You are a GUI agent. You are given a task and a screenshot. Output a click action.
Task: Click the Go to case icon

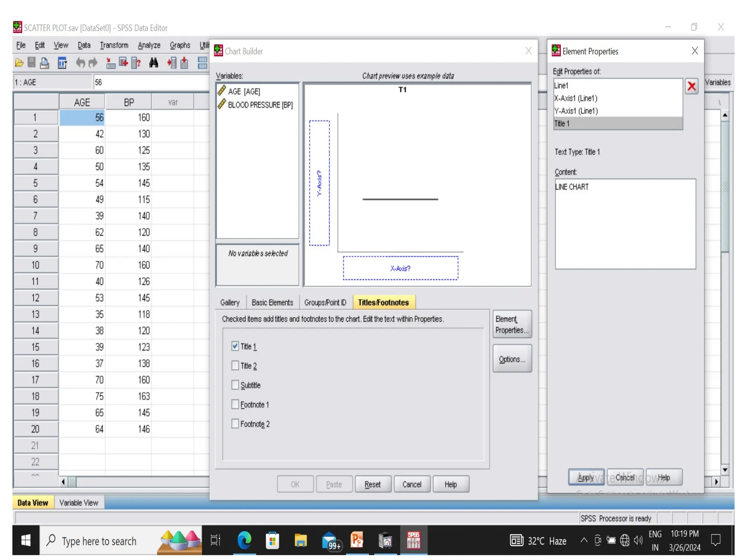(x=111, y=63)
